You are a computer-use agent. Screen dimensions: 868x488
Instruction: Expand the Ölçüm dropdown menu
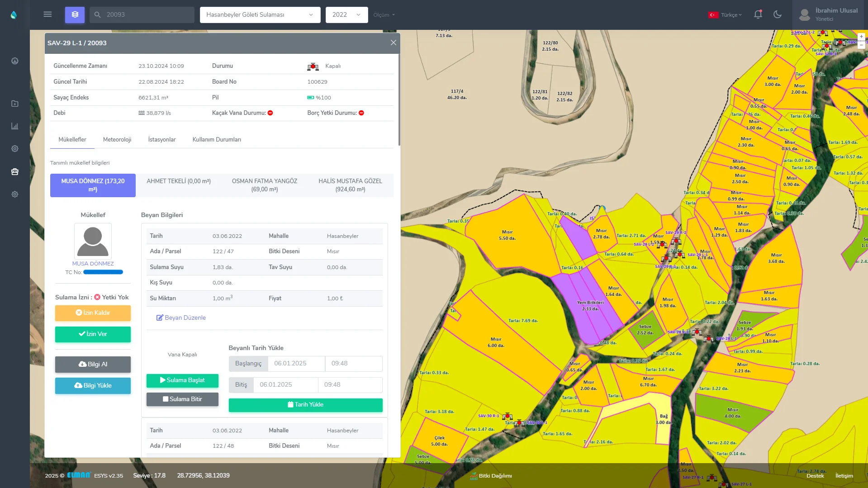[x=384, y=15]
